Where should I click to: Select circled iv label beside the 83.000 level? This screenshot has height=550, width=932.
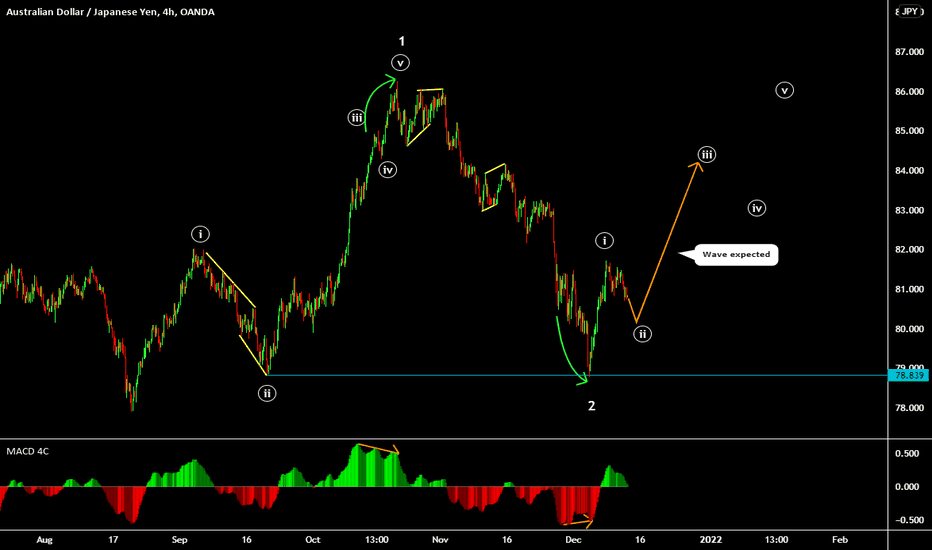[x=757, y=208]
